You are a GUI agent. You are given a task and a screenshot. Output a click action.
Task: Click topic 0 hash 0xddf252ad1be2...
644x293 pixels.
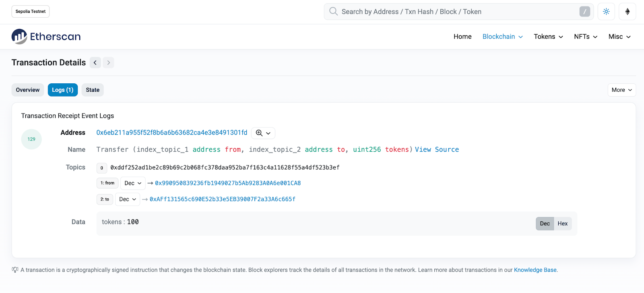coord(225,167)
